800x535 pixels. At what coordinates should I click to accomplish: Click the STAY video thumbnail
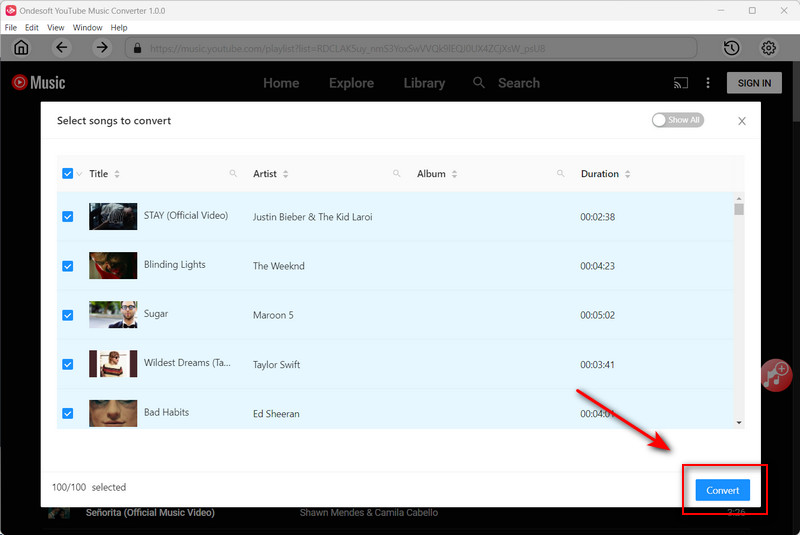[113, 216]
